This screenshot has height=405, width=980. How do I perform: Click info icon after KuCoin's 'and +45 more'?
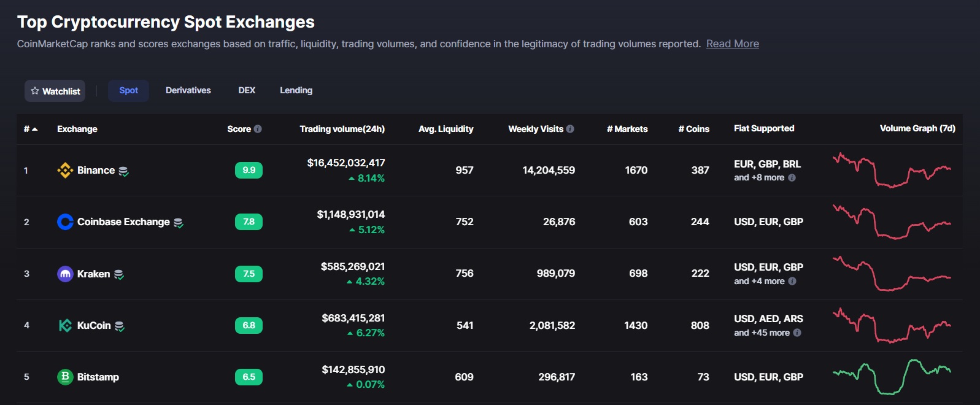pos(797,333)
